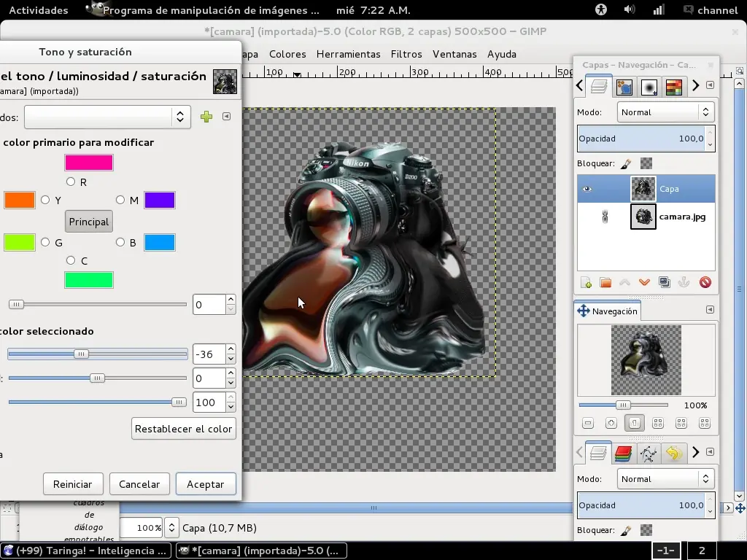Select the R primary color radio button

tap(71, 182)
